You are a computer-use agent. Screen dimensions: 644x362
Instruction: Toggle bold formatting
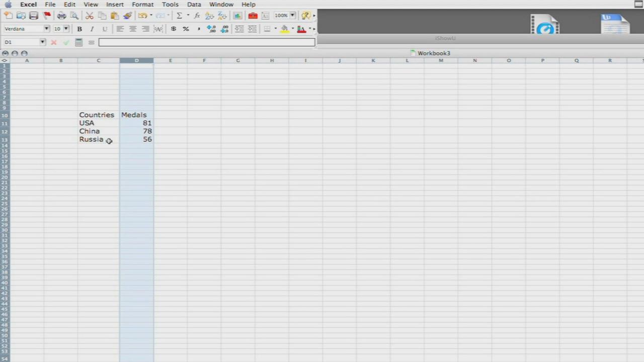point(79,29)
